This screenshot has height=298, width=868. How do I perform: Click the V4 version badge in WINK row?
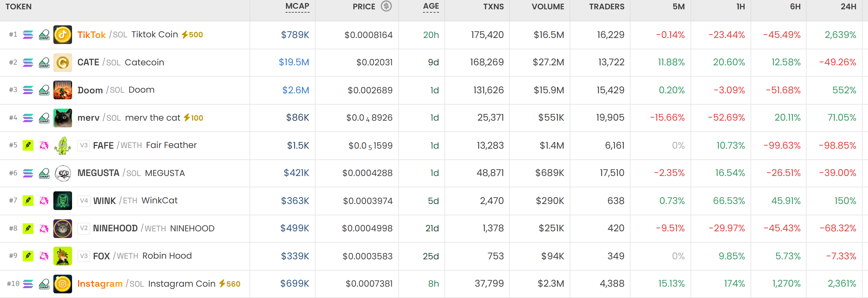click(x=84, y=201)
